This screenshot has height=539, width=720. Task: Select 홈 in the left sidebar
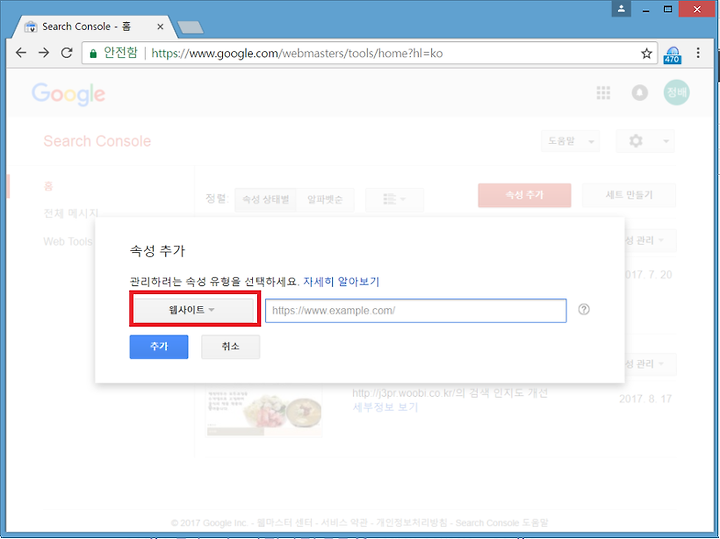[48, 186]
